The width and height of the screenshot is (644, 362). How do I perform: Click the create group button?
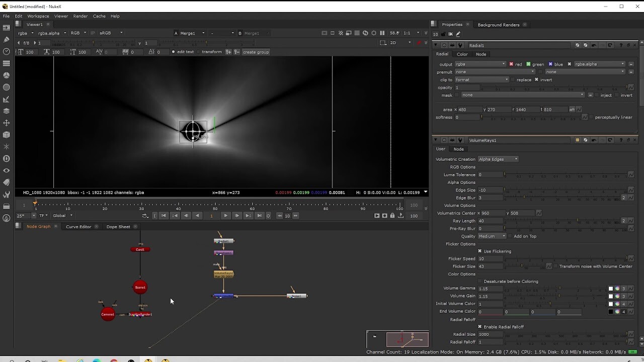(x=256, y=52)
